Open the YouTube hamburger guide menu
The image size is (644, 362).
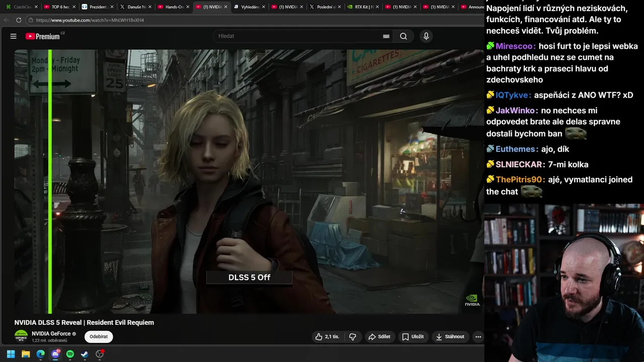pos(14,36)
